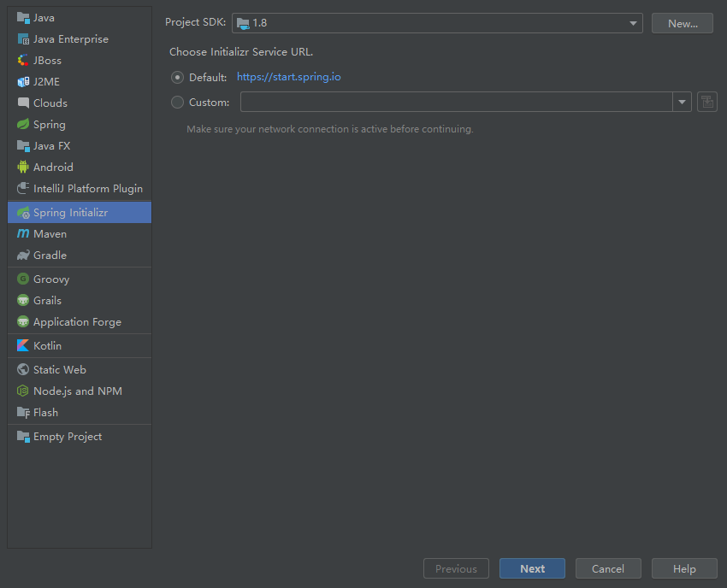Select the Custom URL radio button

[x=177, y=102]
